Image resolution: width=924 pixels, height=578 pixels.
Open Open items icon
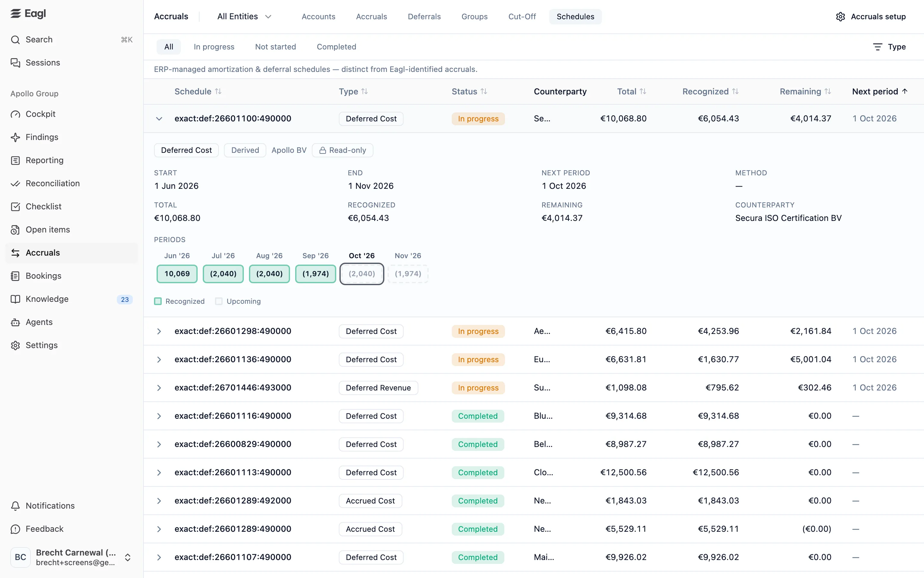click(x=15, y=230)
